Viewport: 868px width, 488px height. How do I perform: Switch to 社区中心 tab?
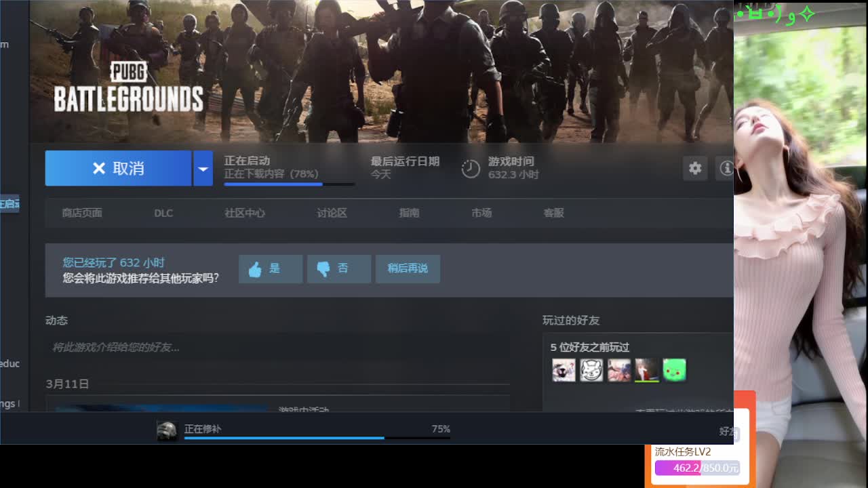coord(245,213)
